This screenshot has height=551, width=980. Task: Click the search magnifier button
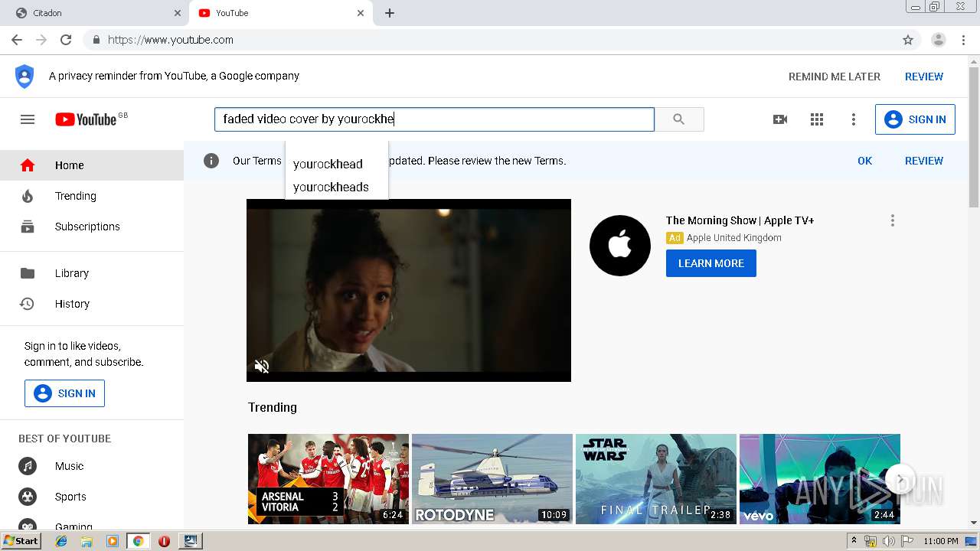click(679, 119)
